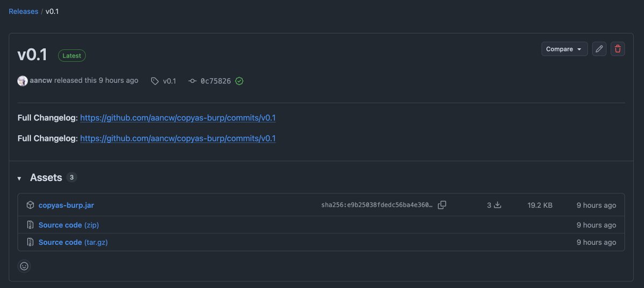The height and width of the screenshot is (288, 644).
Task: Click the smiley add reaction button
Action: click(24, 266)
